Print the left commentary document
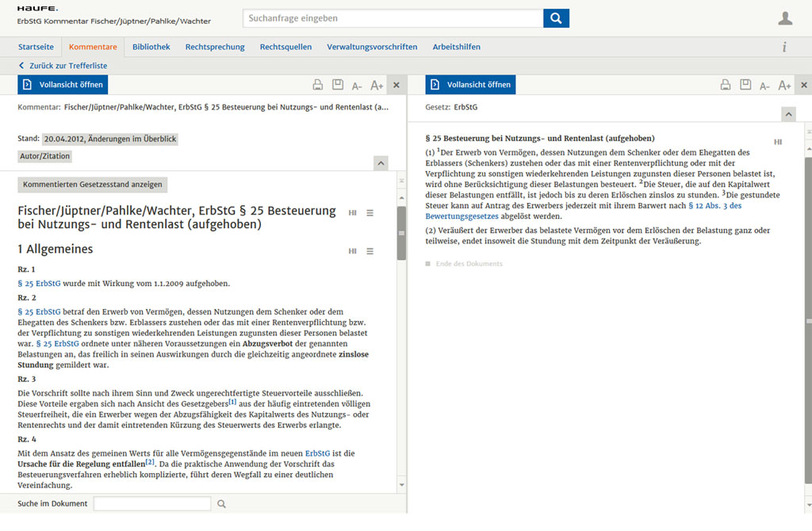This screenshot has width=812, height=531. pyautogui.click(x=317, y=85)
